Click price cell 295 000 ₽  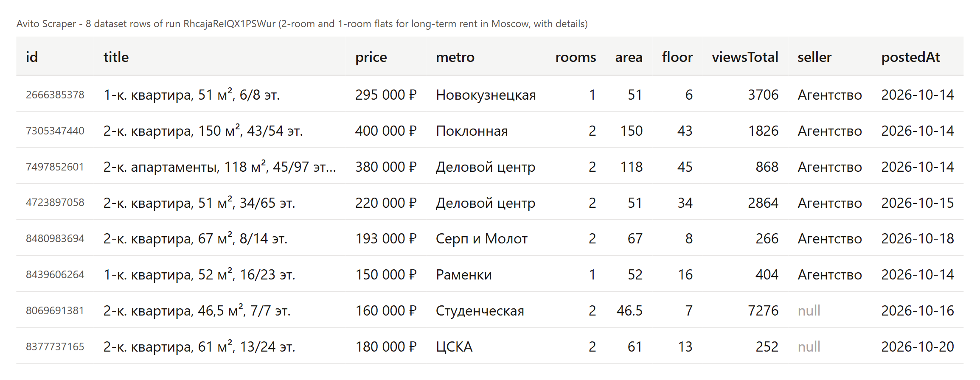pos(386,95)
